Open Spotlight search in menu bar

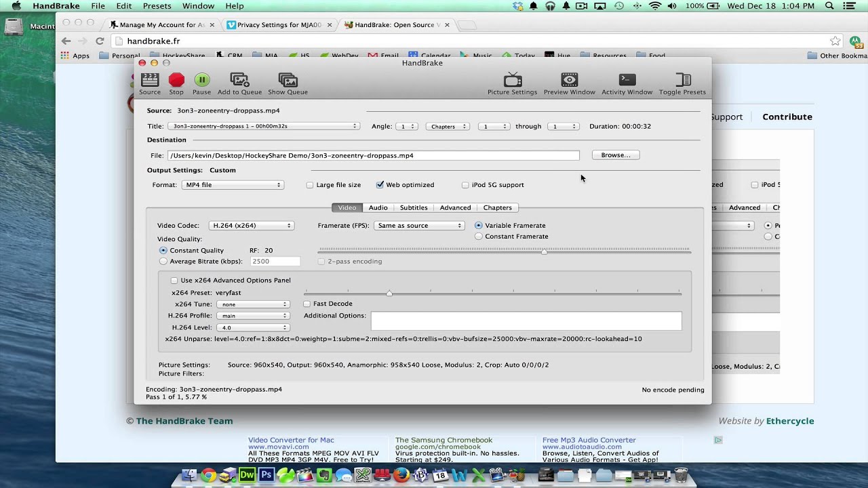[x=830, y=6]
